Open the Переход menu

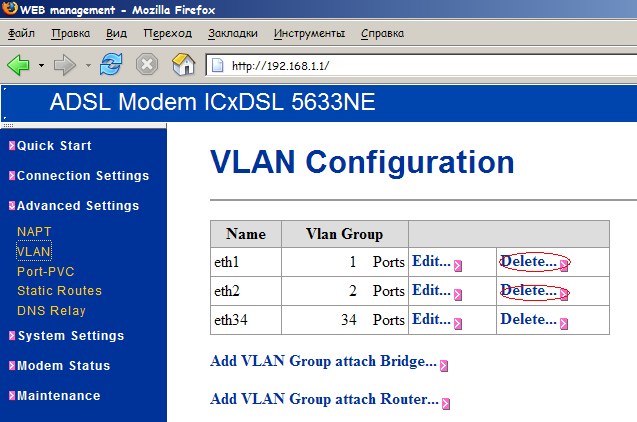click(x=167, y=33)
